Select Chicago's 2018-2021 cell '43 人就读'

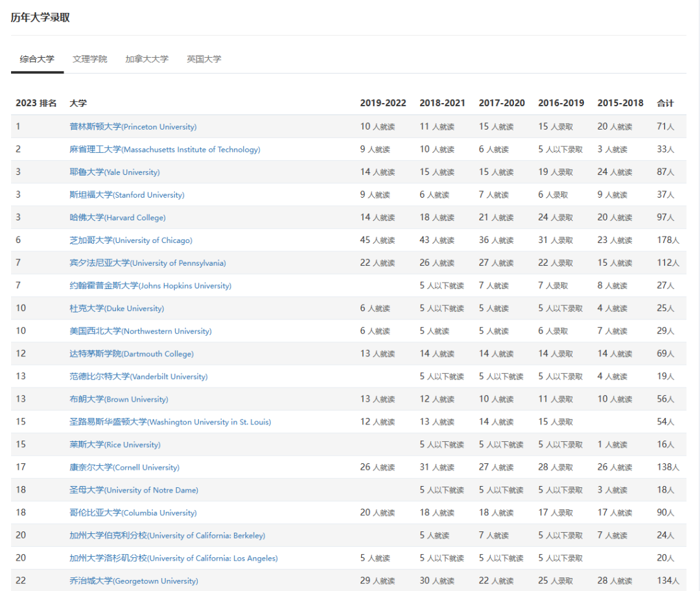[437, 240]
